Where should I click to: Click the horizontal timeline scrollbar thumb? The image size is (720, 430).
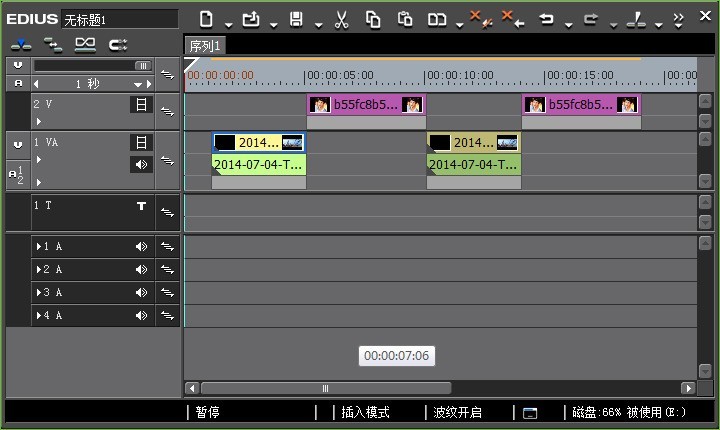click(x=326, y=389)
